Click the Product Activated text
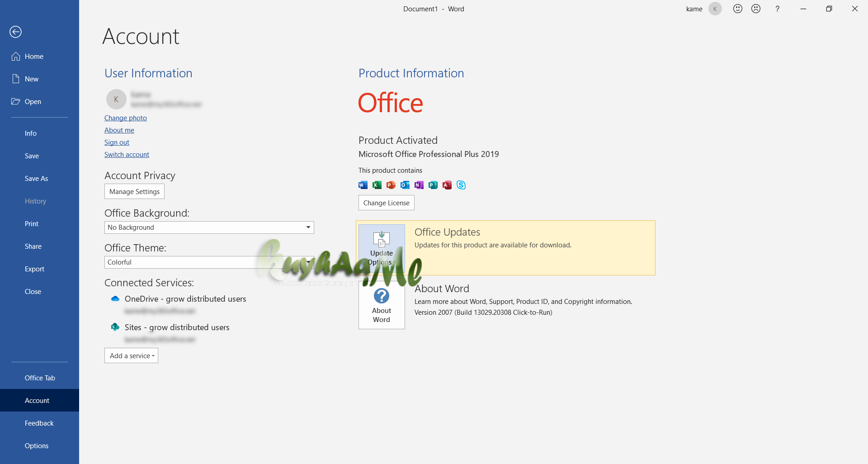Image resolution: width=868 pixels, height=464 pixels. [398, 140]
